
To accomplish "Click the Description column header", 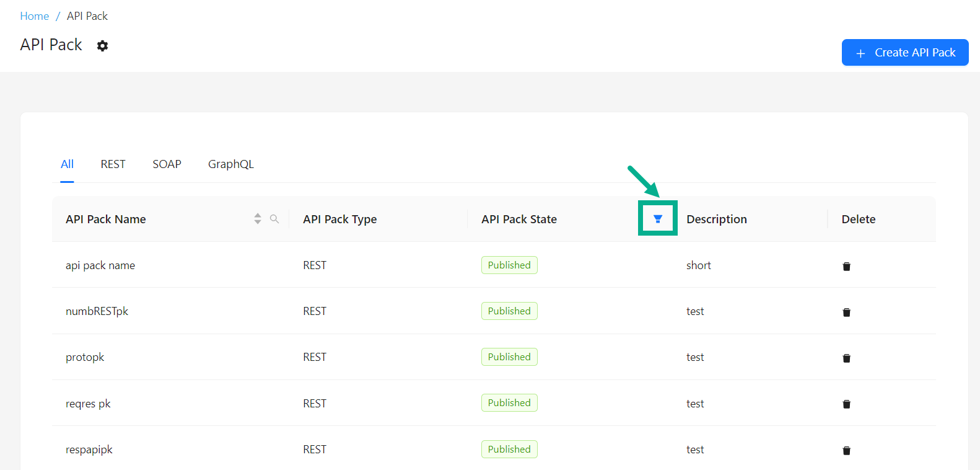I will [x=716, y=219].
